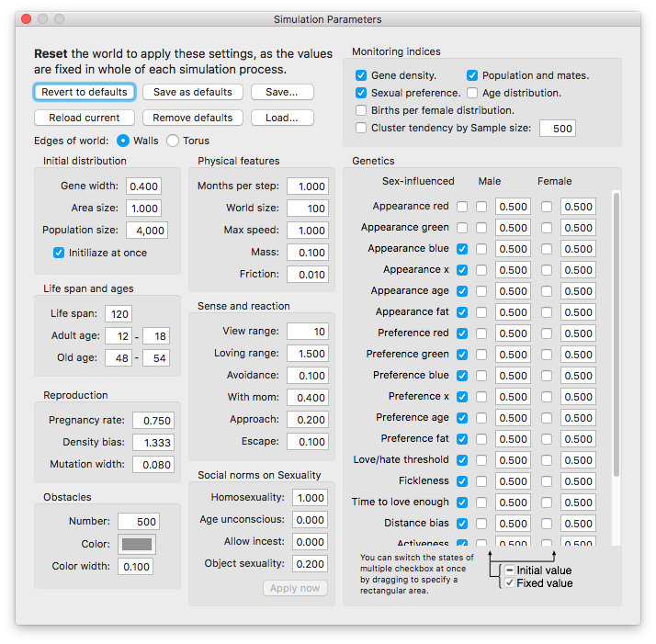Click the Population size input field
Viewport: 656px width, 644px height.
pyautogui.click(x=147, y=230)
